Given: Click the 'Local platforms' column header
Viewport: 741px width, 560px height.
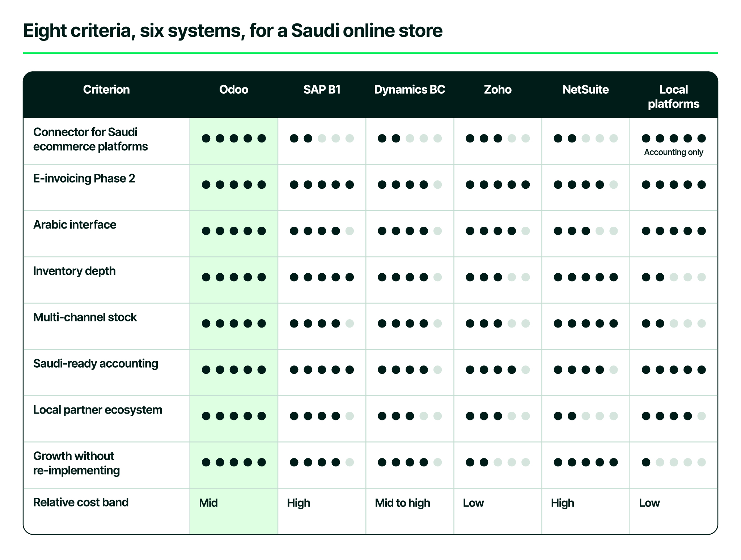Looking at the screenshot, I should (674, 97).
